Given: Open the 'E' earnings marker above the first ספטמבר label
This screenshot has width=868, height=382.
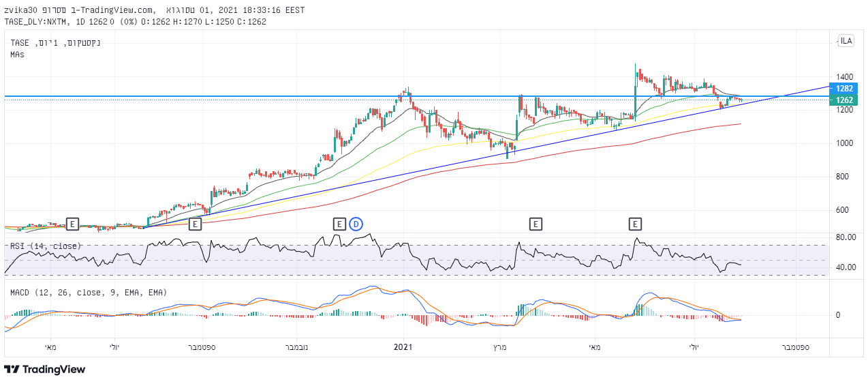Looking at the screenshot, I should [195, 223].
